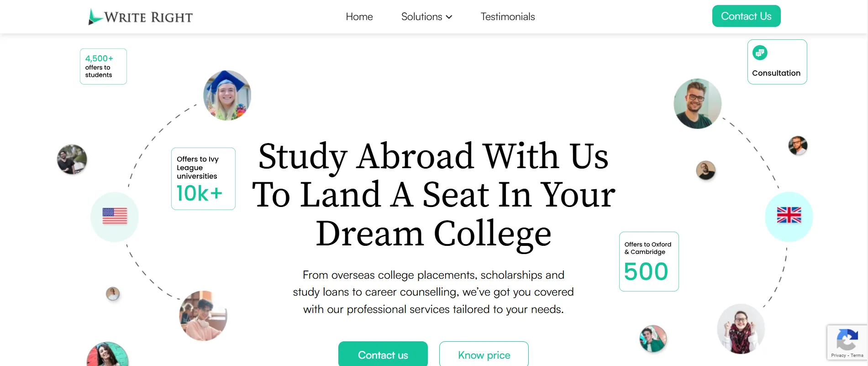Open the reCAPTCHA Terms link
The image size is (868, 366).
pos(857,355)
